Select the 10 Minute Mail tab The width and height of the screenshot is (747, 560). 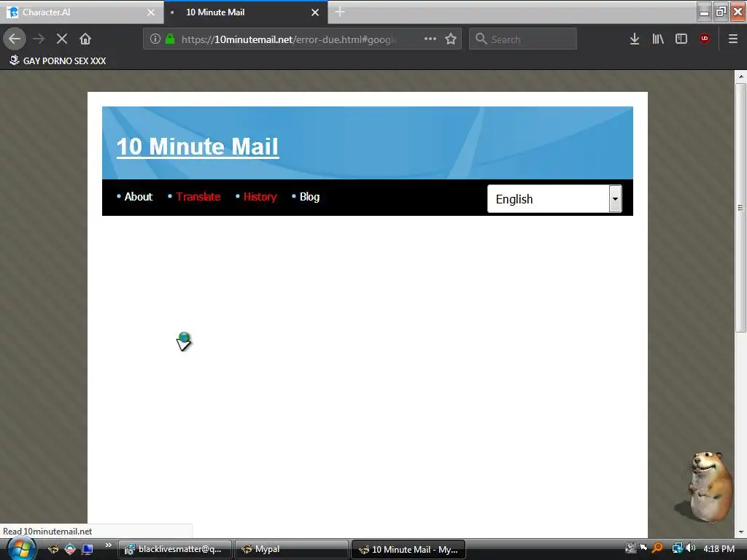245,12
